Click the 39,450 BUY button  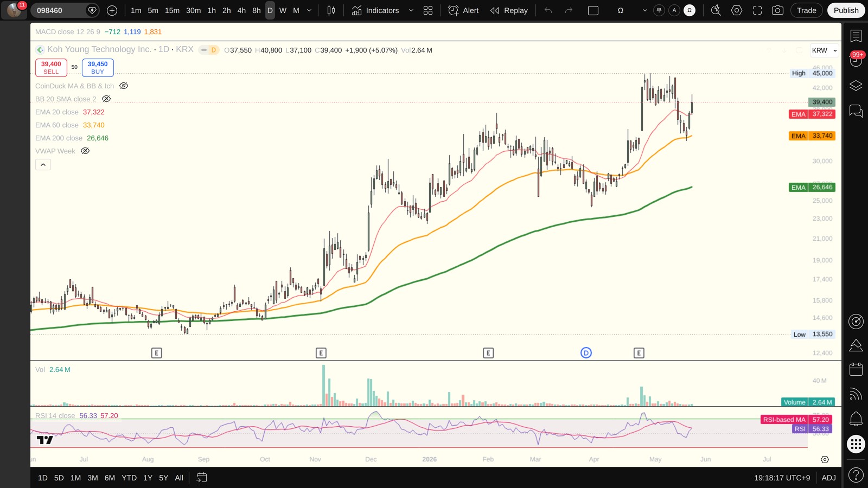(x=98, y=67)
